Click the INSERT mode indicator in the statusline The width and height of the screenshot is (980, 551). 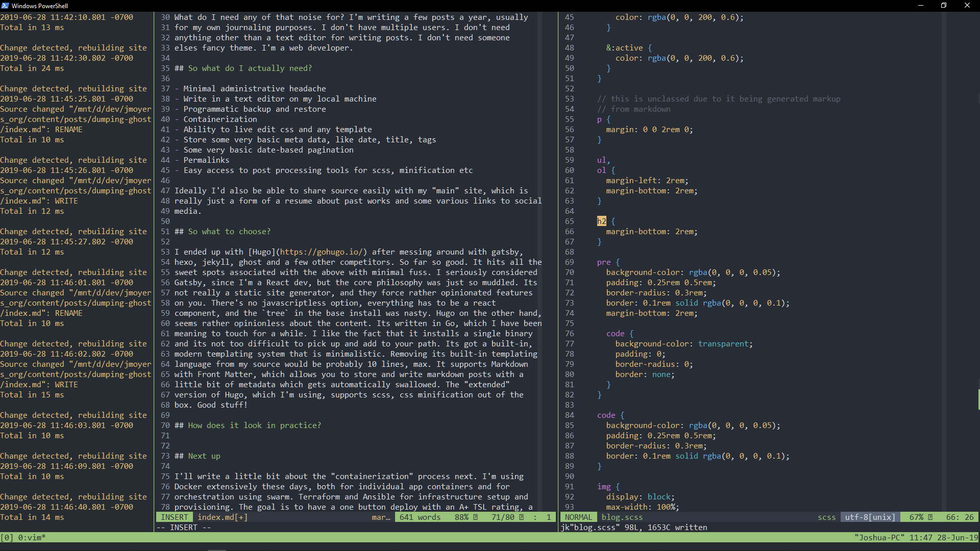coord(175,517)
